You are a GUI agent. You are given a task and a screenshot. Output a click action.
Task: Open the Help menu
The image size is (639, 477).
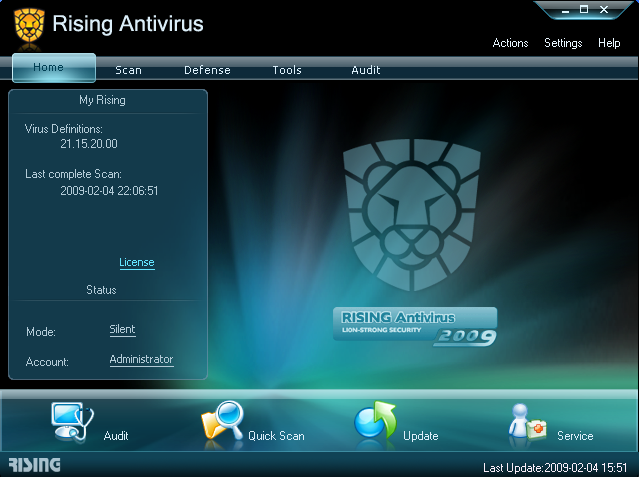point(609,43)
